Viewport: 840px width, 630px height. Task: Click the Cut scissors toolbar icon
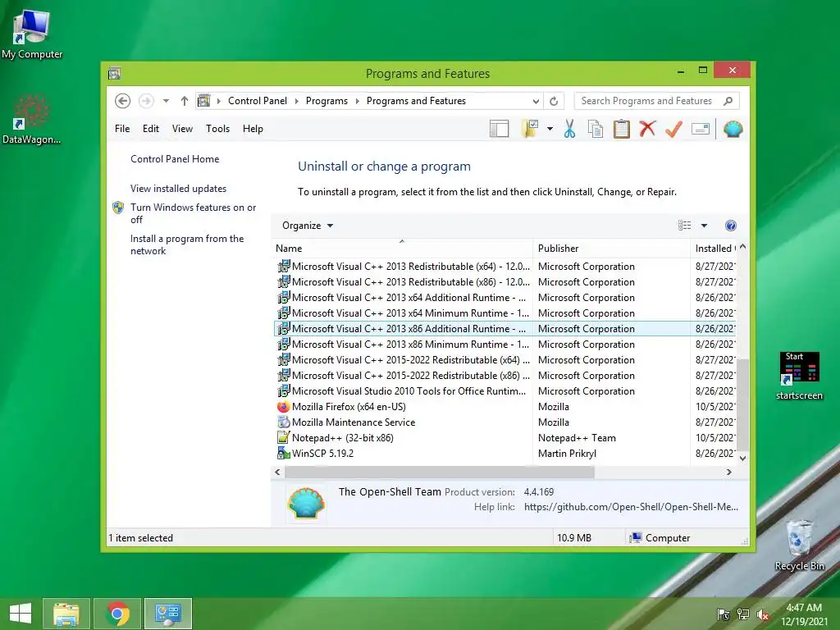pyautogui.click(x=569, y=129)
